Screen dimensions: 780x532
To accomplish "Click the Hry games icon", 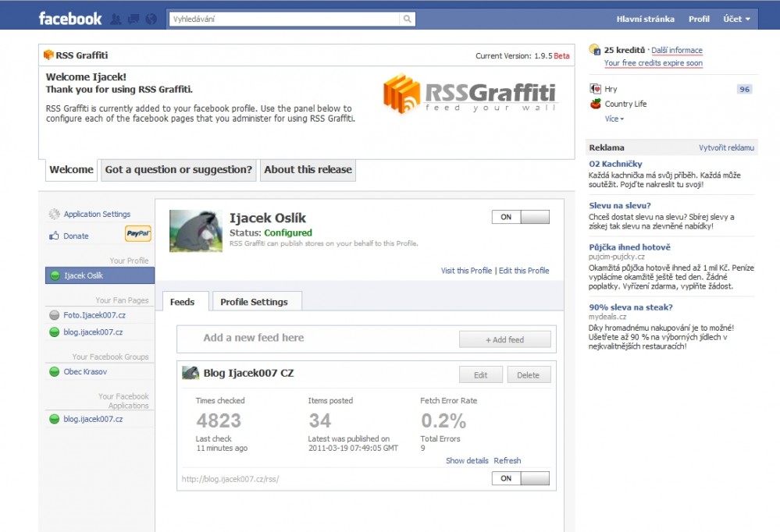I will coord(596,89).
